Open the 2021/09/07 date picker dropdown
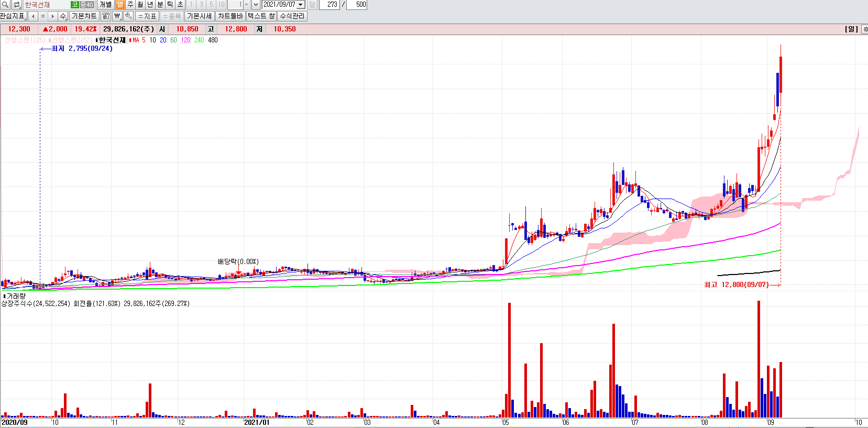The width and height of the screenshot is (868, 428). (301, 5)
